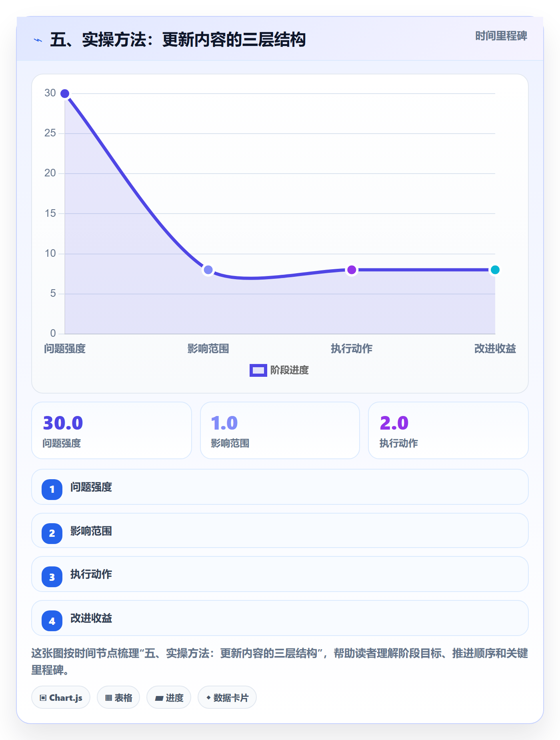Screen dimensions: 560x740
Task: Click the 问题强度 x-axis label
Action: coord(65,349)
